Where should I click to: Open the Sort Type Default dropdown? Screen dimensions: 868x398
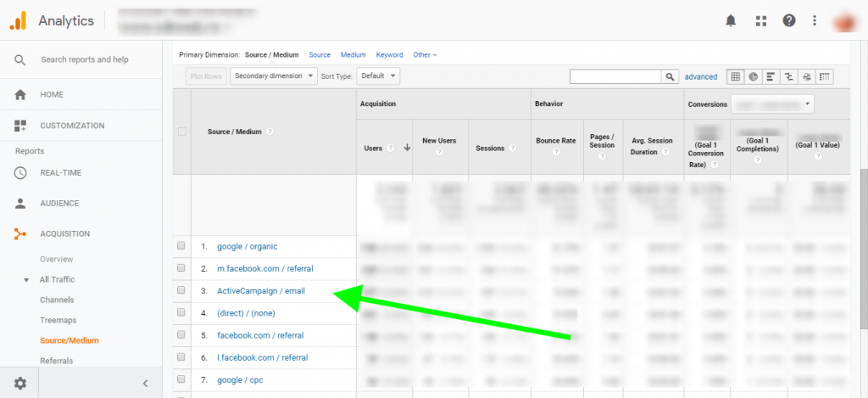pos(377,76)
